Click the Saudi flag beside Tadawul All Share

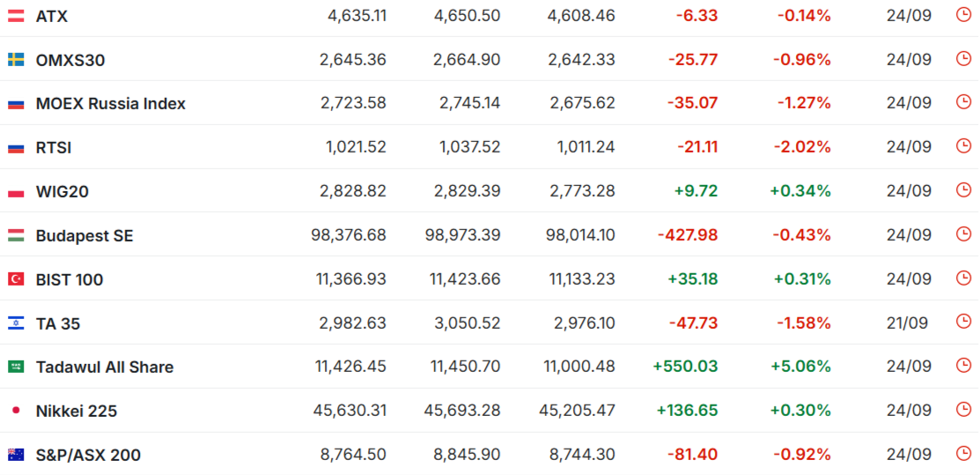click(x=16, y=367)
